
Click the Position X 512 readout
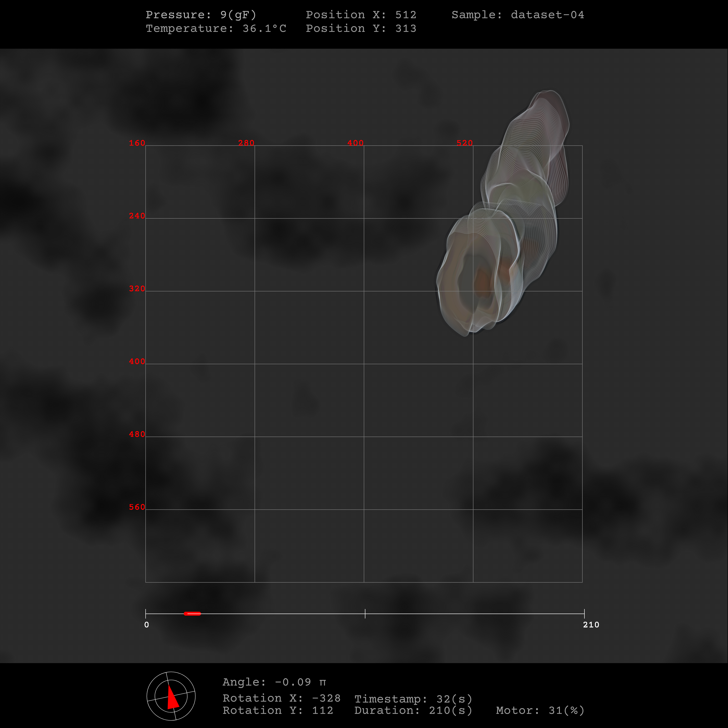tap(361, 15)
